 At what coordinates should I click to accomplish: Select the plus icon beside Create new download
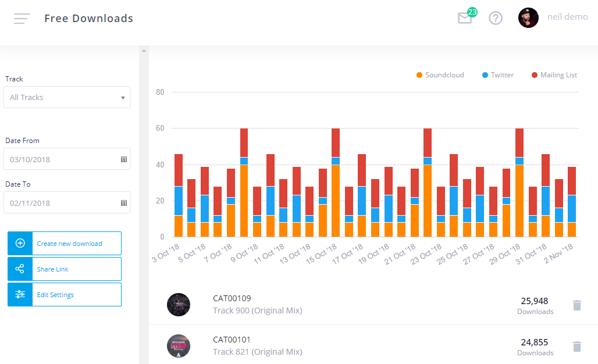pos(19,242)
